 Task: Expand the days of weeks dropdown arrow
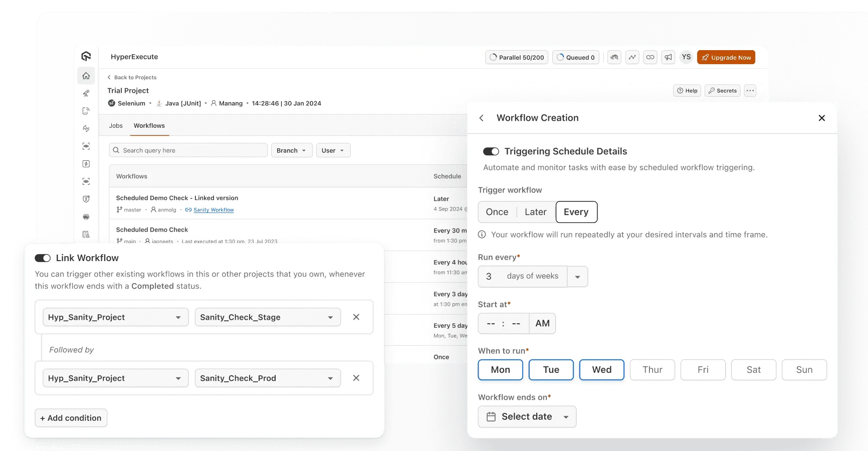pos(577,277)
